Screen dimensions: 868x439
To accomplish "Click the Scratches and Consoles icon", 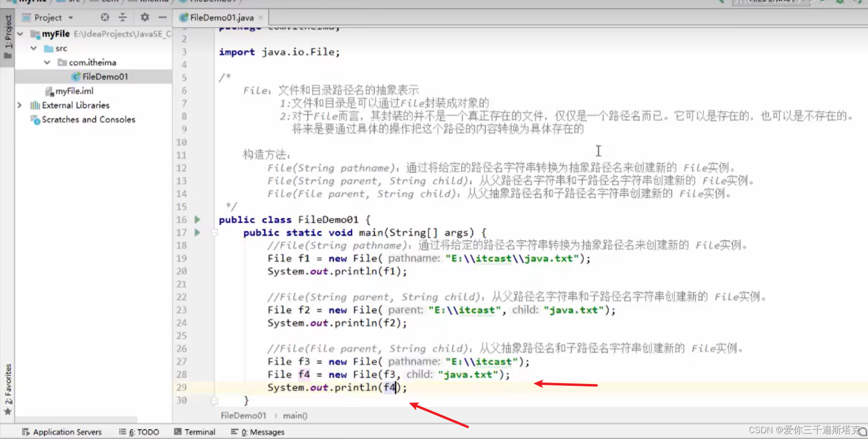I will point(35,119).
